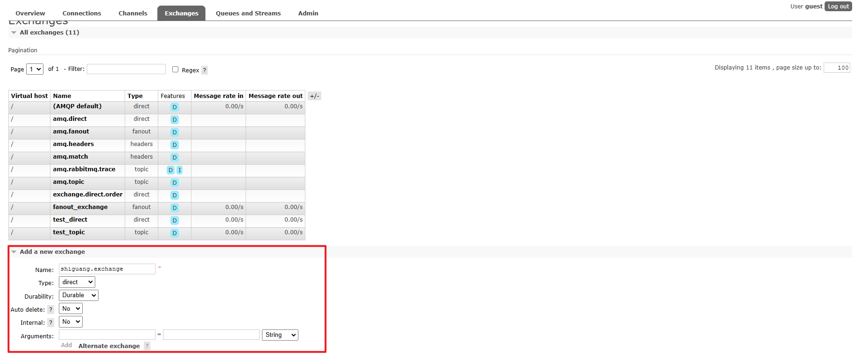Click the D badge of amq.match
The image size is (868, 356).
pos(175,157)
